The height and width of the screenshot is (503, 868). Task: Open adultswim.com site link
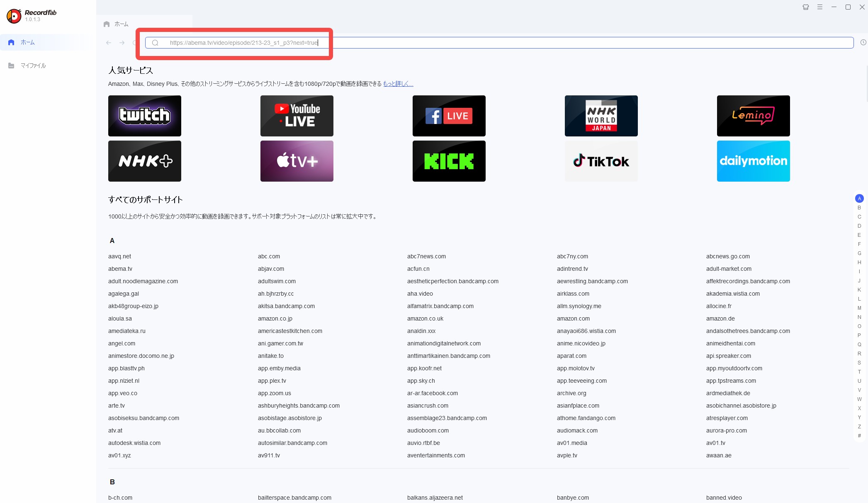(277, 281)
